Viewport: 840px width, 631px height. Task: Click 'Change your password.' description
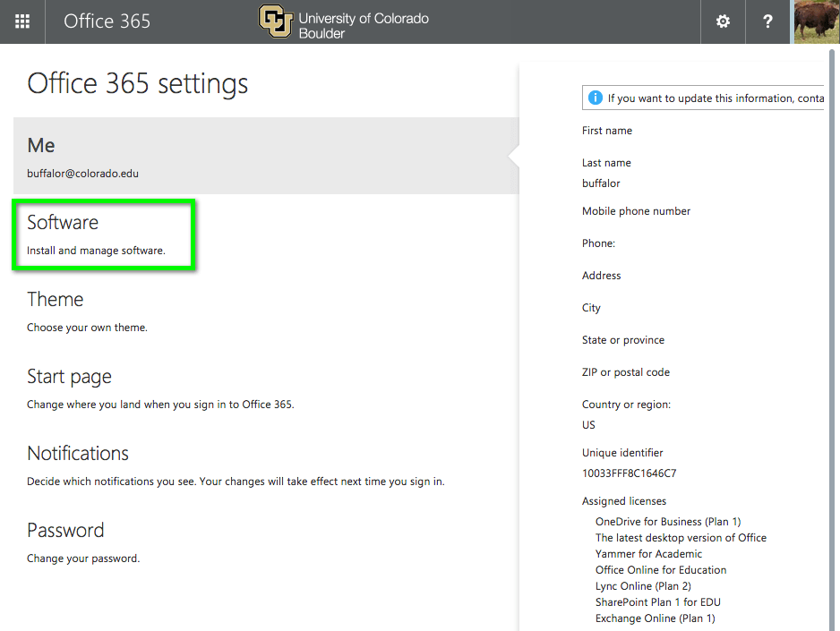tap(83, 559)
